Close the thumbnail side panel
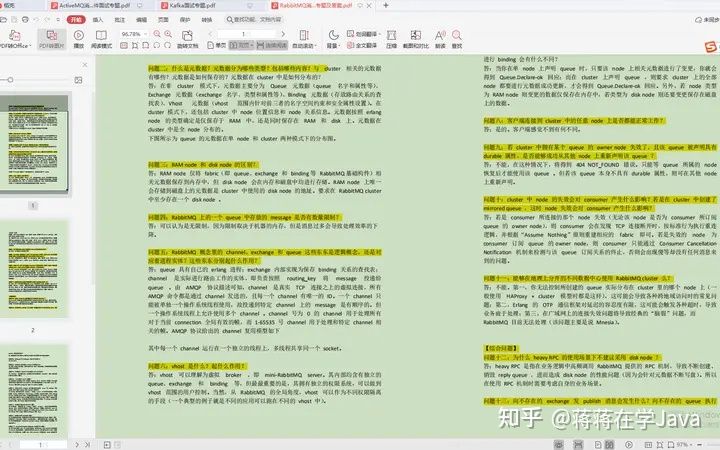 click(84, 65)
